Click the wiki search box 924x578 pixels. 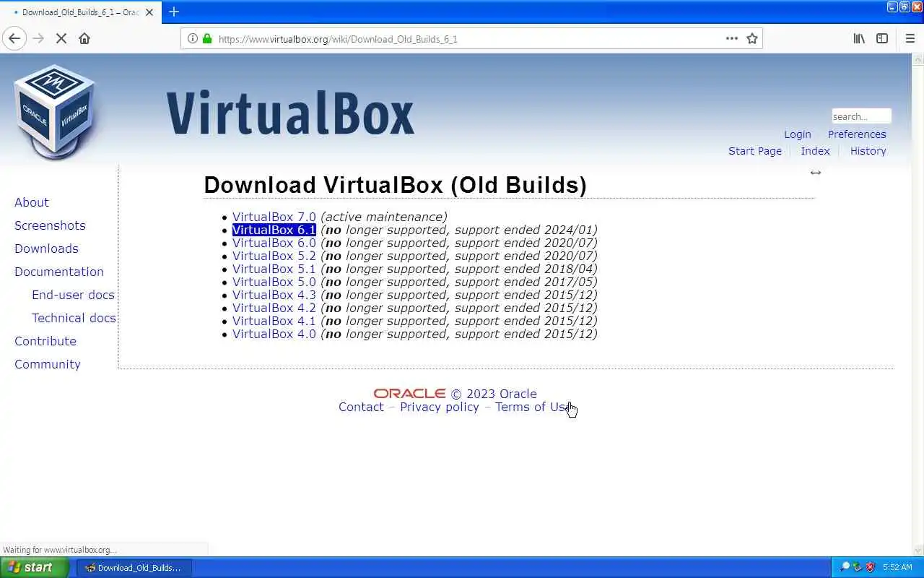click(x=861, y=116)
